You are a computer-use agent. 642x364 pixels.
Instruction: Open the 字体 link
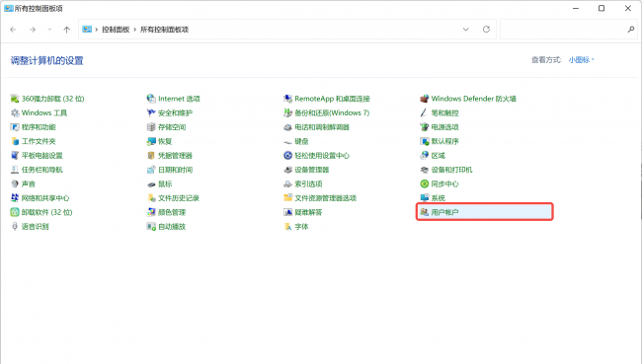(301, 227)
